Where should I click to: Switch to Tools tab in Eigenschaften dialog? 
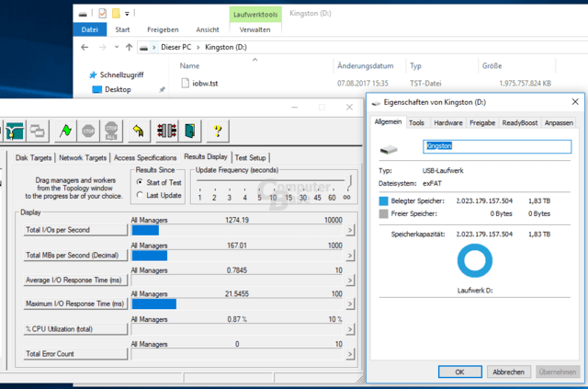pyautogui.click(x=416, y=123)
